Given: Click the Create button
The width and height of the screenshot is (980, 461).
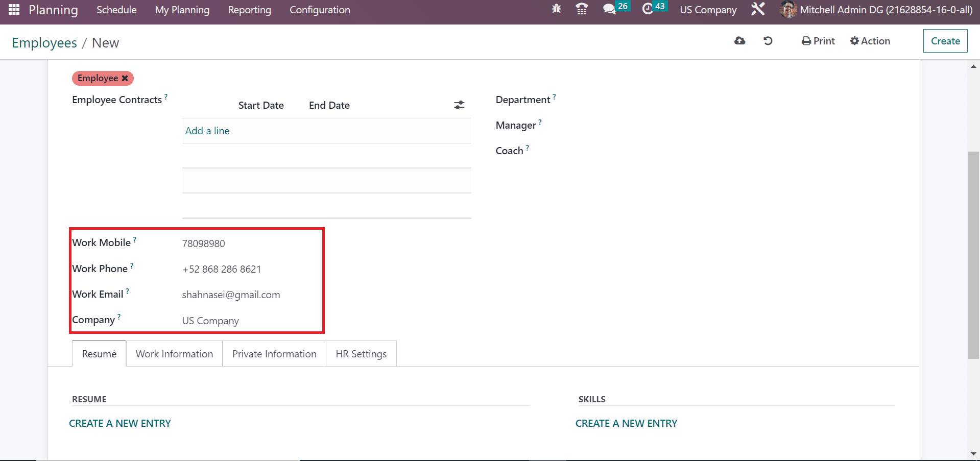Looking at the screenshot, I should click(945, 41).
